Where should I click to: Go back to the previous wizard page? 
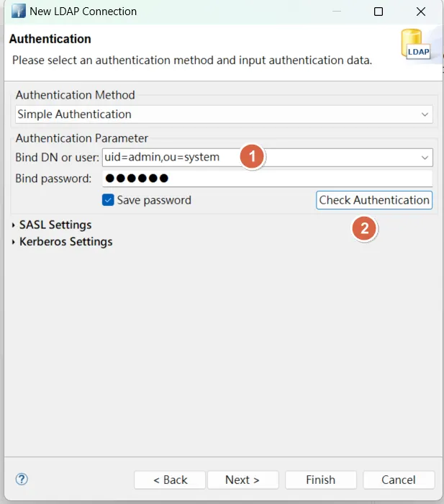[170, 480]
